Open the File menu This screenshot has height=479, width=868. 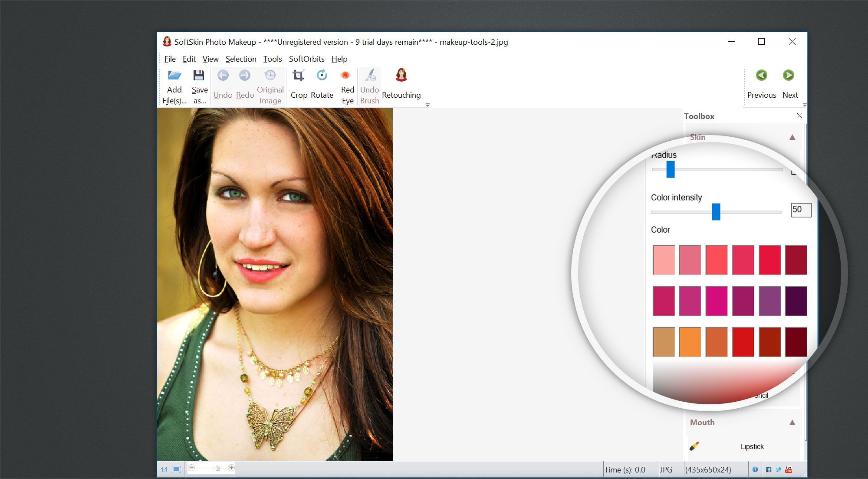pos(170,58)
